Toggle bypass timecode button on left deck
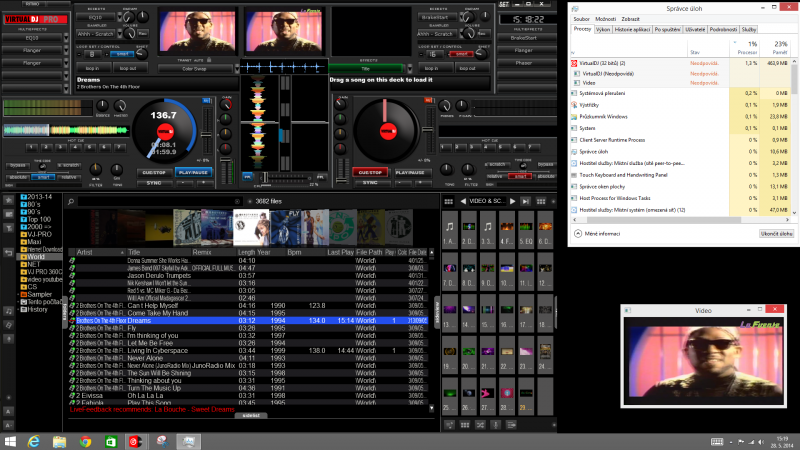Image resolution: width=800 pixels, height=450 pixels. (x=18, y=165)
